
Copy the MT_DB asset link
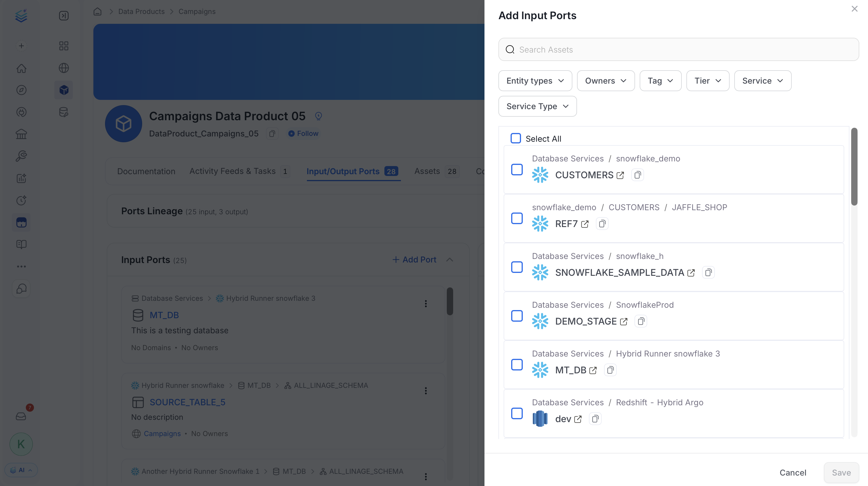point(610,370)
